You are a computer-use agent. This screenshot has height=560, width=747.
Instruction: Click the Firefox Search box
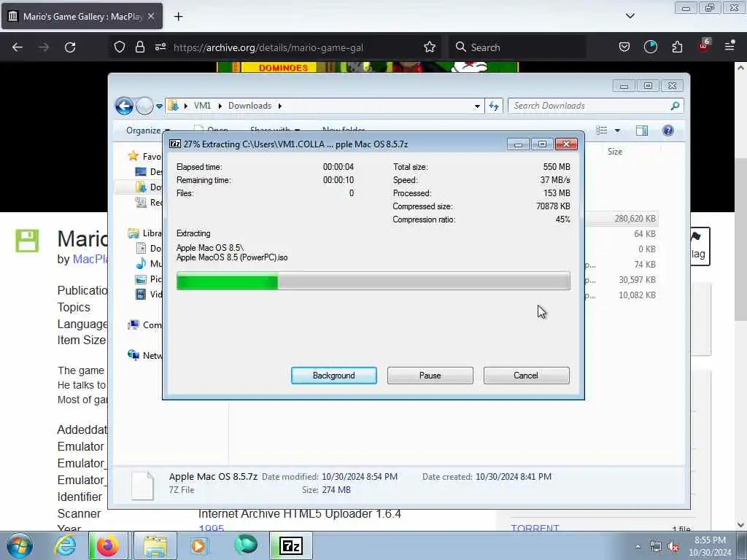(519, 47)
